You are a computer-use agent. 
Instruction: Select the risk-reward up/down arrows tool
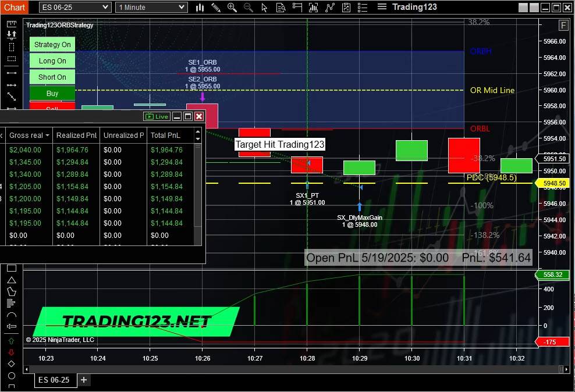coord(12,35)
